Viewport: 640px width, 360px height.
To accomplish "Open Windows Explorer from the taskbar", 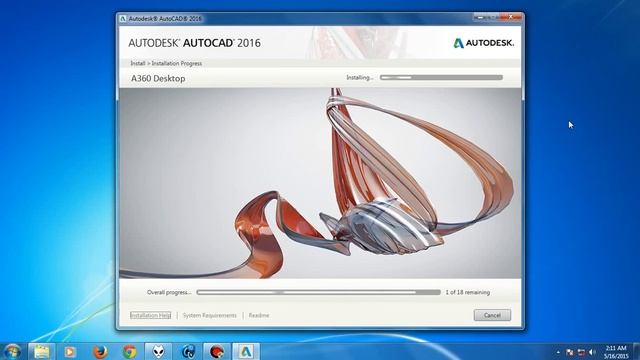I will (42, 351).
